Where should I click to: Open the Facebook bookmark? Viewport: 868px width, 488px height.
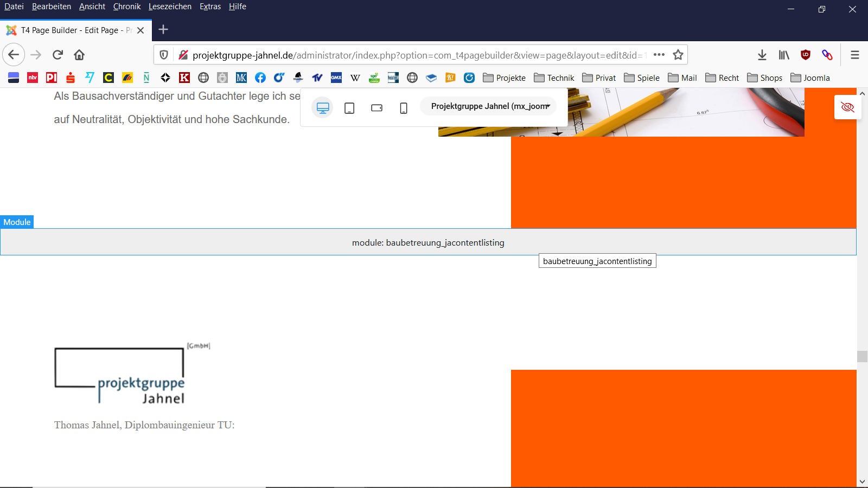pyautogui.click(x=260, y=78)
